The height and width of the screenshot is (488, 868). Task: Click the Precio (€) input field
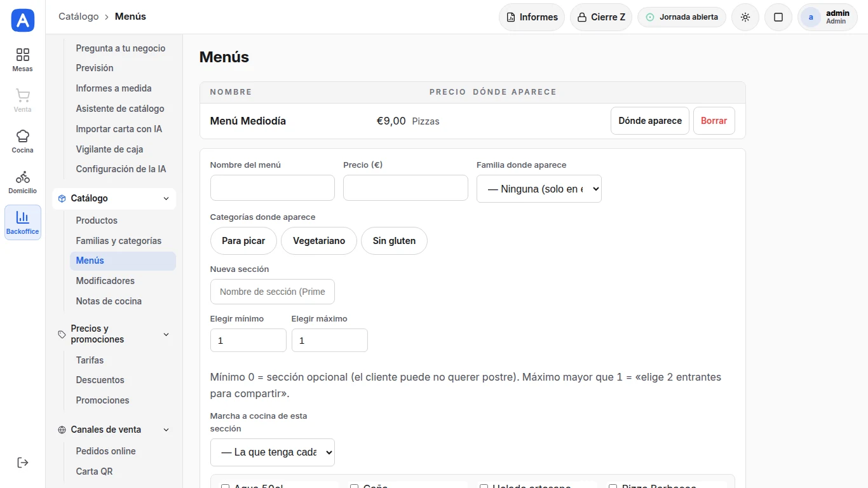pos(405,188)
